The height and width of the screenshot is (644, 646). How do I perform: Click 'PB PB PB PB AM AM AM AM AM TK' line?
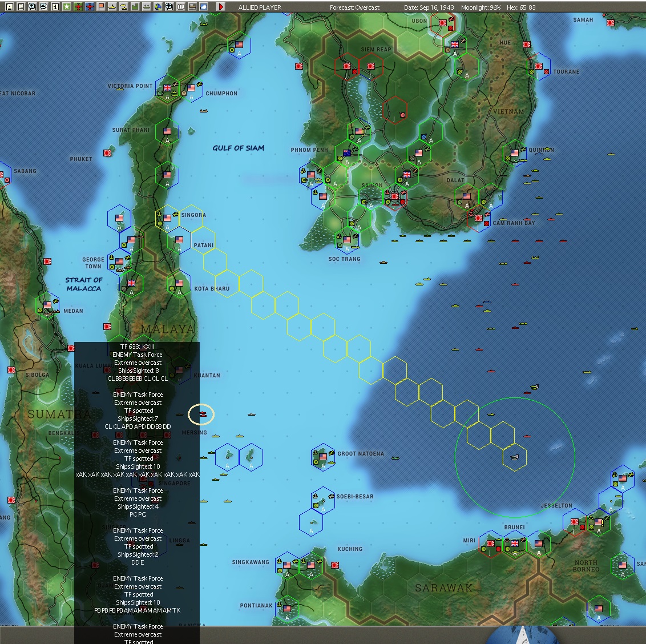pos(138,610)
